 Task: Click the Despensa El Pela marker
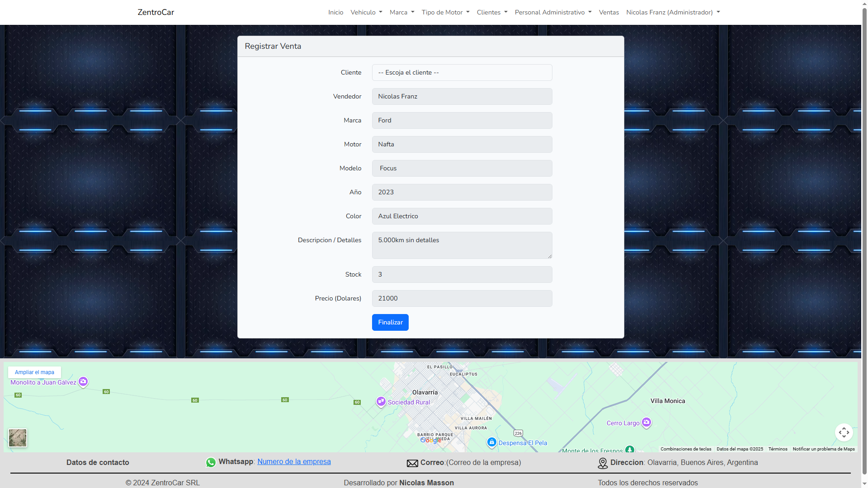491,442
